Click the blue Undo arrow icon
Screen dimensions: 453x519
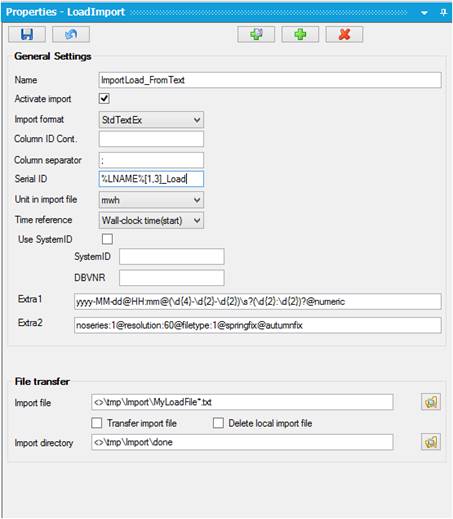tap(71, 34)
